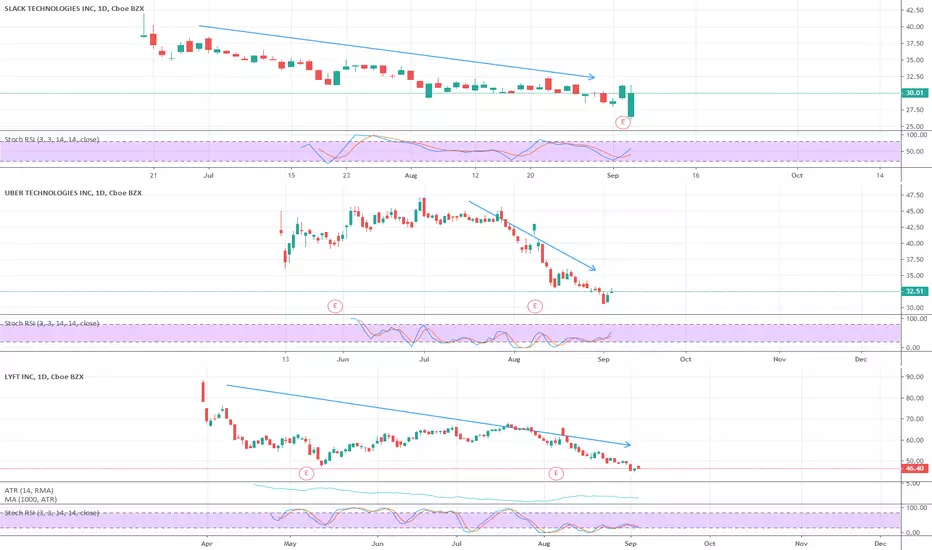
Task: Click the Jun label on Uber time axis
Action: pos(342,359)
